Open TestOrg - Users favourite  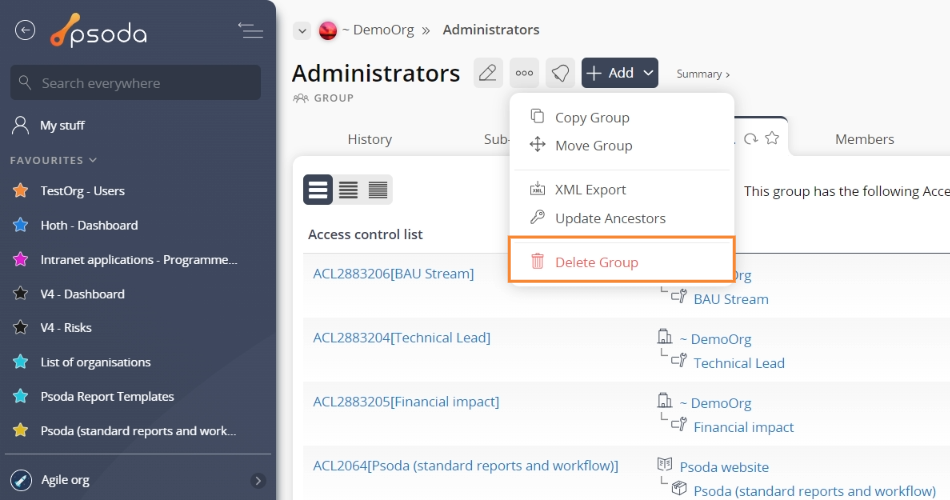pos(82,191)
